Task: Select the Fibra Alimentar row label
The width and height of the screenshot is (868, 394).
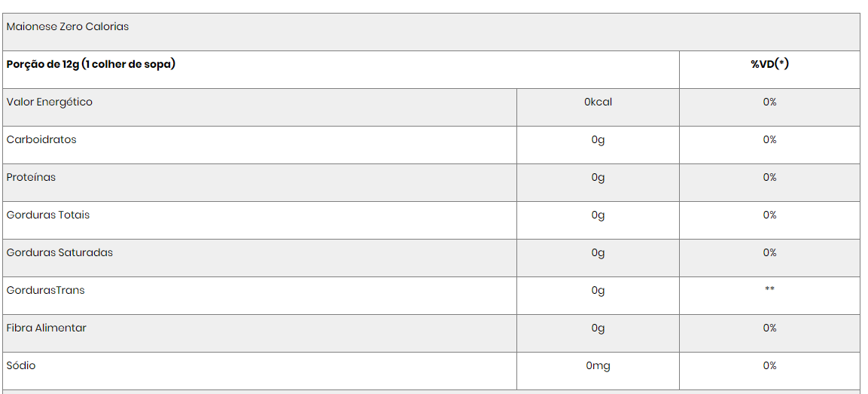Action: (x=47, y=328)
